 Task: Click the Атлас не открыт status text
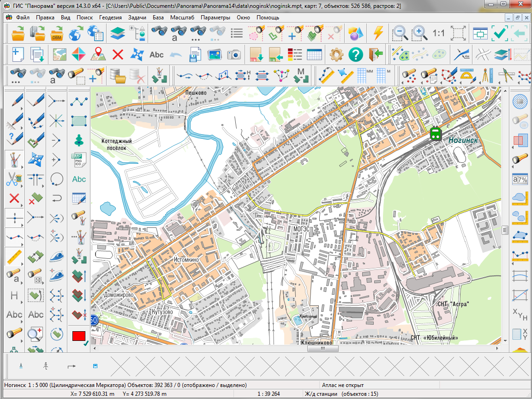pos(343,385)
